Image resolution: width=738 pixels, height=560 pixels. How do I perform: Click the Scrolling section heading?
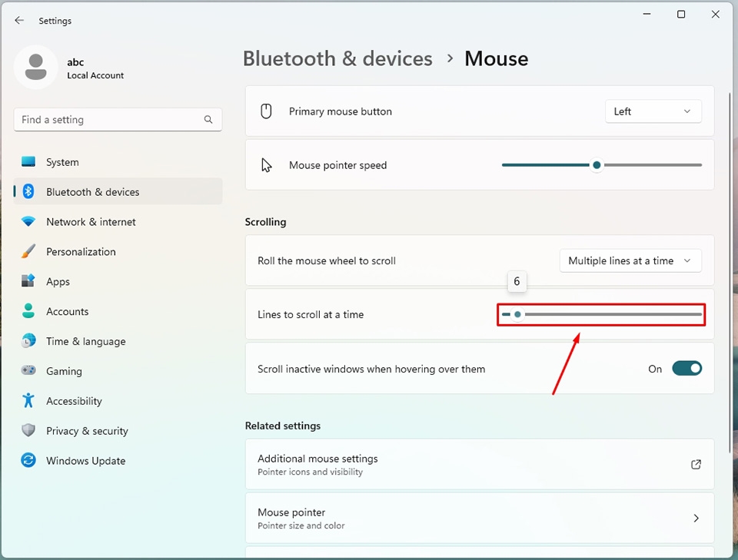point(265,222)
